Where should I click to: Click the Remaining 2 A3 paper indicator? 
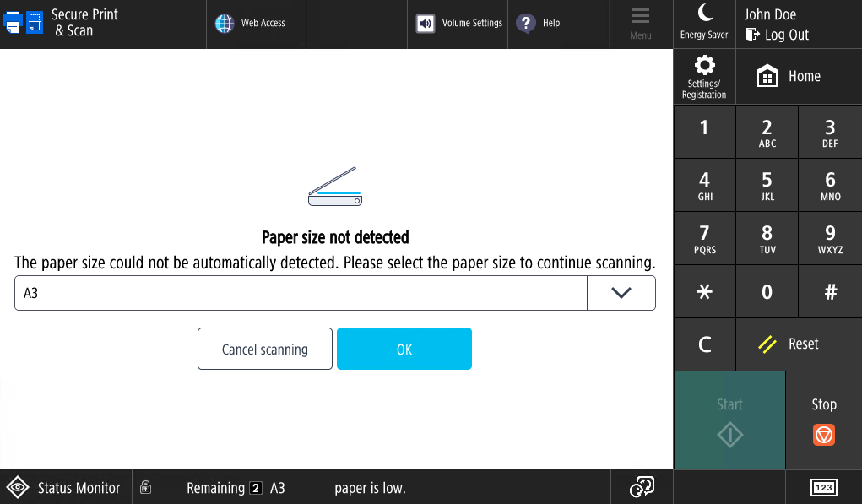236,488
